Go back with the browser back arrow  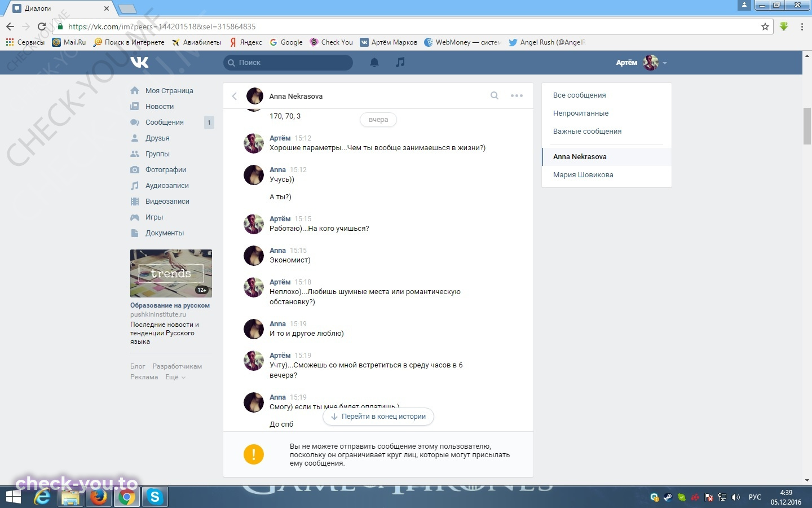point(10,27)
